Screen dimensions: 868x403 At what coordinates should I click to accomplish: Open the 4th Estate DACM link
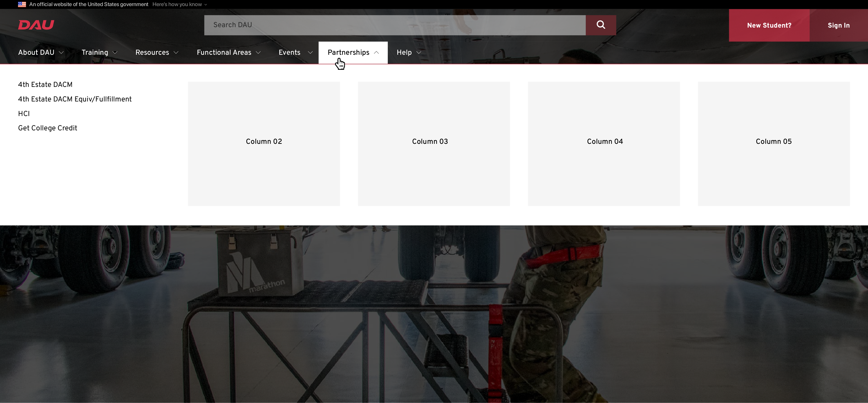(45, 85)
